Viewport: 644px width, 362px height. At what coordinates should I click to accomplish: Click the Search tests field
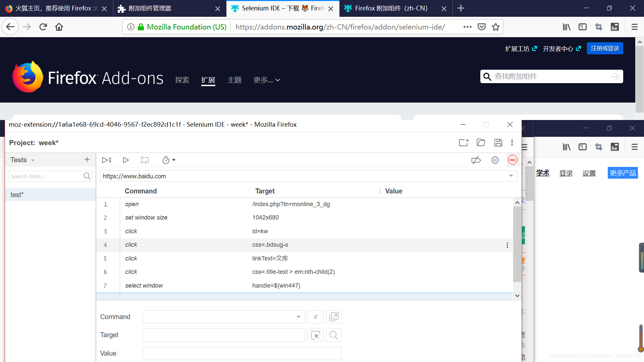coord(50,176)
